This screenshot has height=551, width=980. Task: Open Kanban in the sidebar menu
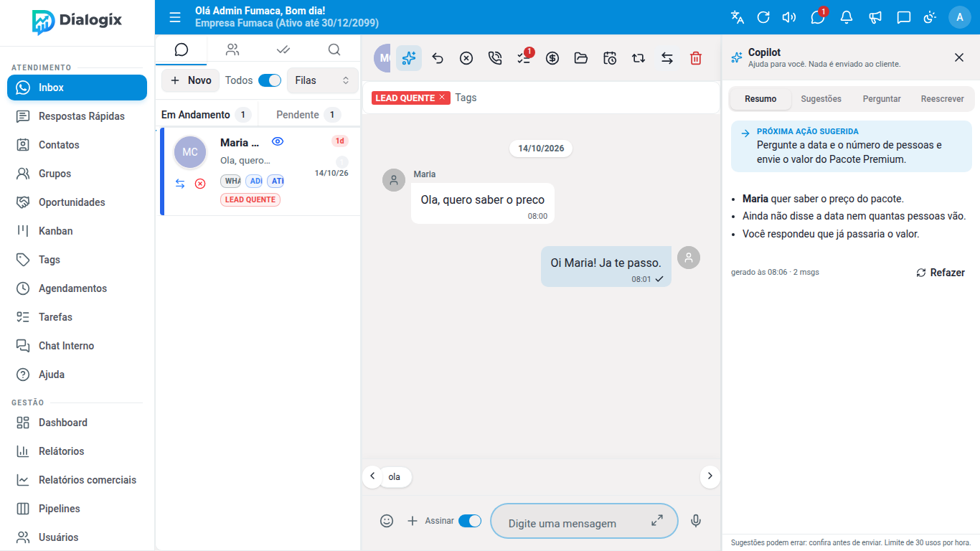pyautogui.click(x=77, y=231)
